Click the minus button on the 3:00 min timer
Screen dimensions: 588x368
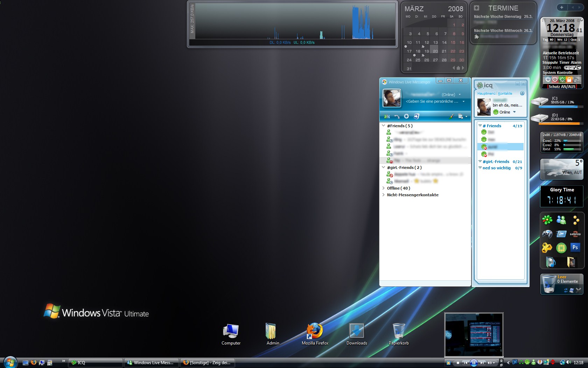[570, 68]
